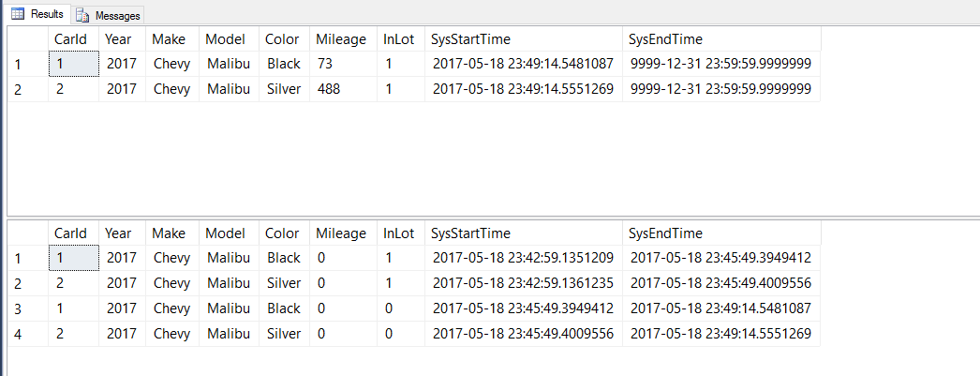Click the cell with 23:42:59.1351209 start time
Screen dimensions: 980x376
tap(523, 258)
